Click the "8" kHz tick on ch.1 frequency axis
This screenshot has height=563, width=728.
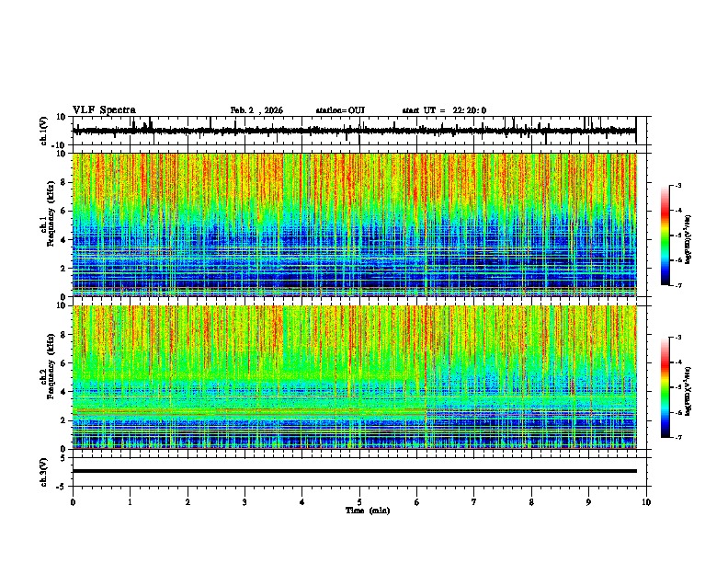coord(63,182)
